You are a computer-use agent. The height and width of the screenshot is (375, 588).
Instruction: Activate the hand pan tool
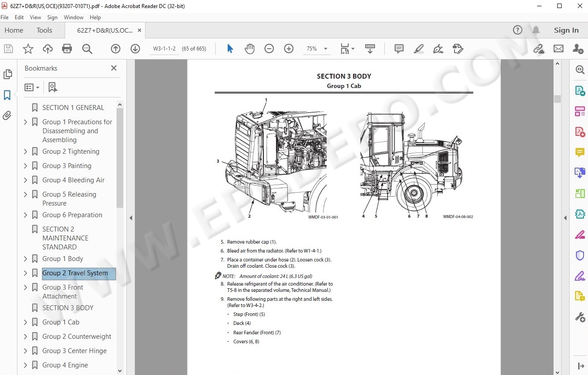tap(250, 49)
